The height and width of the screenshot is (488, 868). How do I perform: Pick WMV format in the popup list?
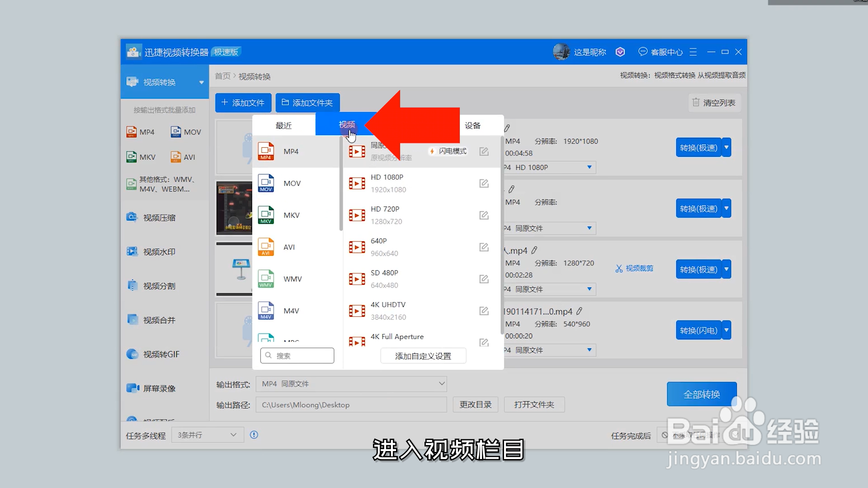click(x=296, y=279)
